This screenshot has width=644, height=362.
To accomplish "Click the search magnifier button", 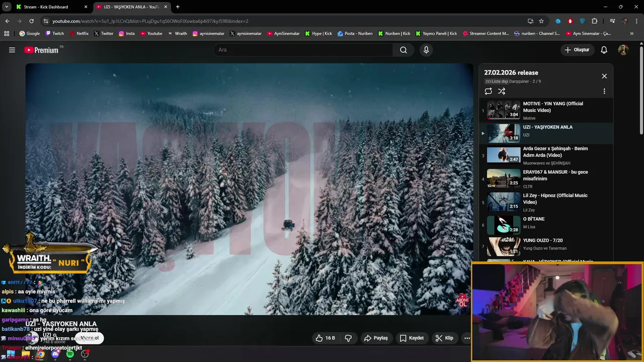I will (x=404, y=50).
